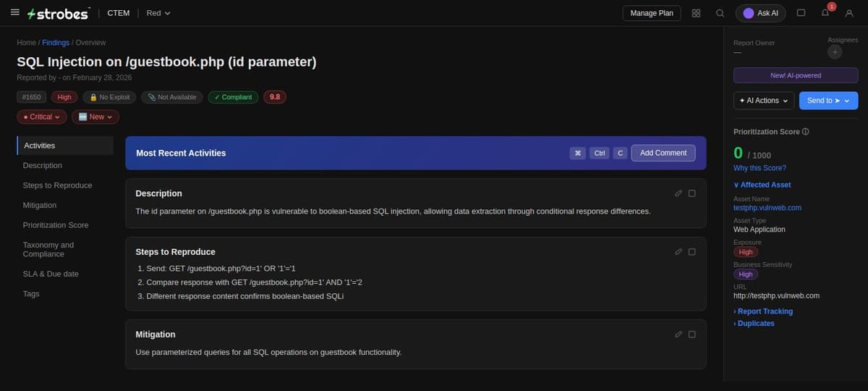The width and height of the screenshot is (868, 391).
Task: Click the Strobes logo
Action: [x=58, y=14]
